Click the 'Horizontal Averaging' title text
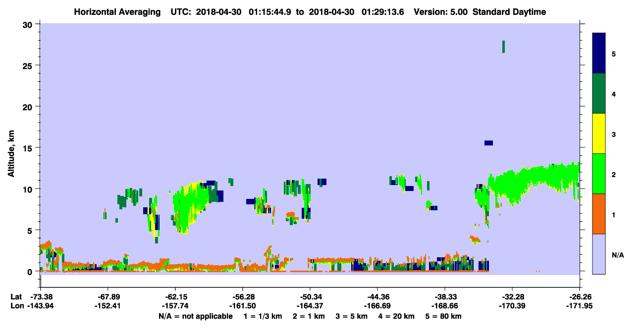This screenshot has width=644, height=330. pyautogui.click(x=116, y=12)
